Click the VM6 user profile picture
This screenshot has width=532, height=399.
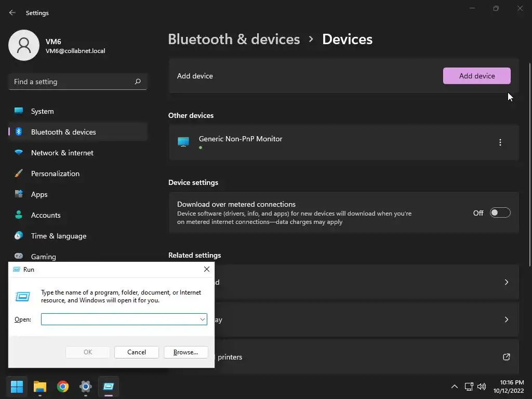pos(24,45)
